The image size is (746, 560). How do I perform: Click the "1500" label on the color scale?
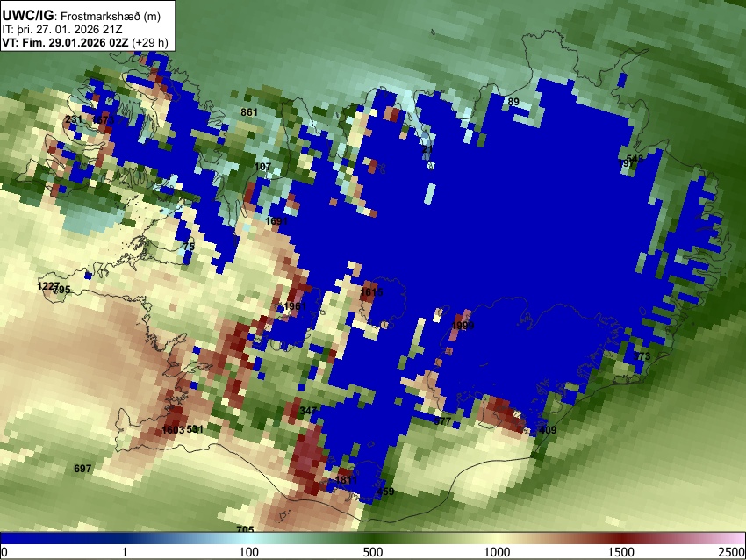point(620,552)
